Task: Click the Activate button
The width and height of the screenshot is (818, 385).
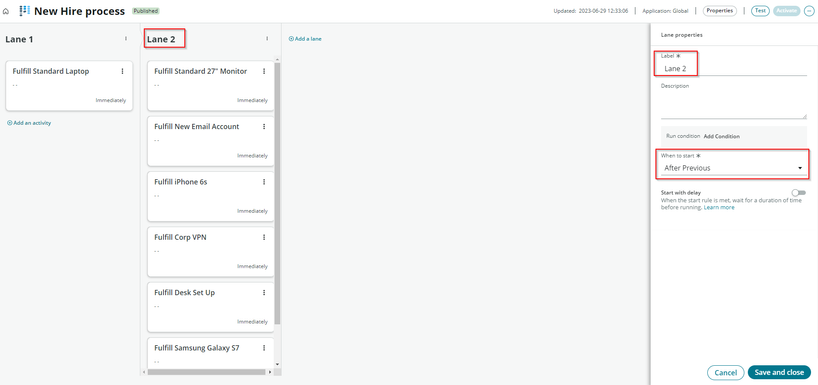Action: [x=786, y=11]
